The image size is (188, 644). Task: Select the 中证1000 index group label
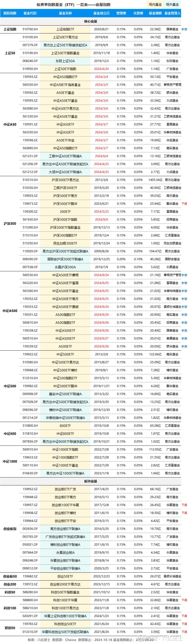(10, 461)
